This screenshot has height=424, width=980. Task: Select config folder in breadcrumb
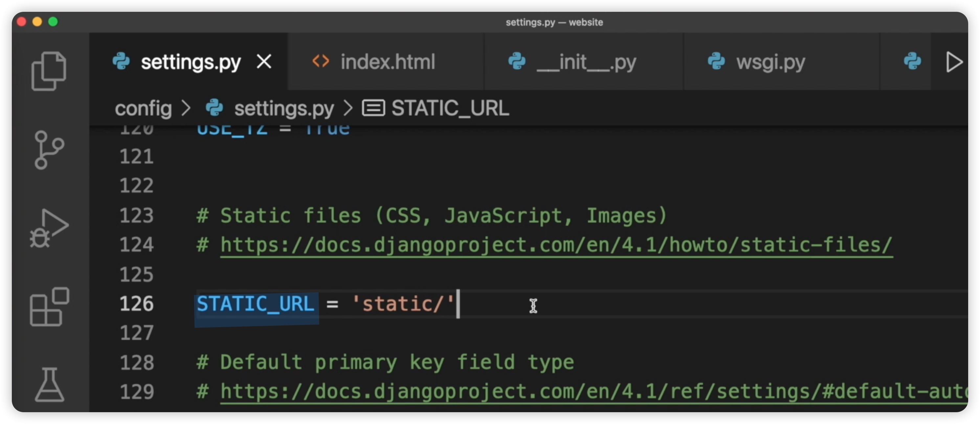tap(144, 109)
